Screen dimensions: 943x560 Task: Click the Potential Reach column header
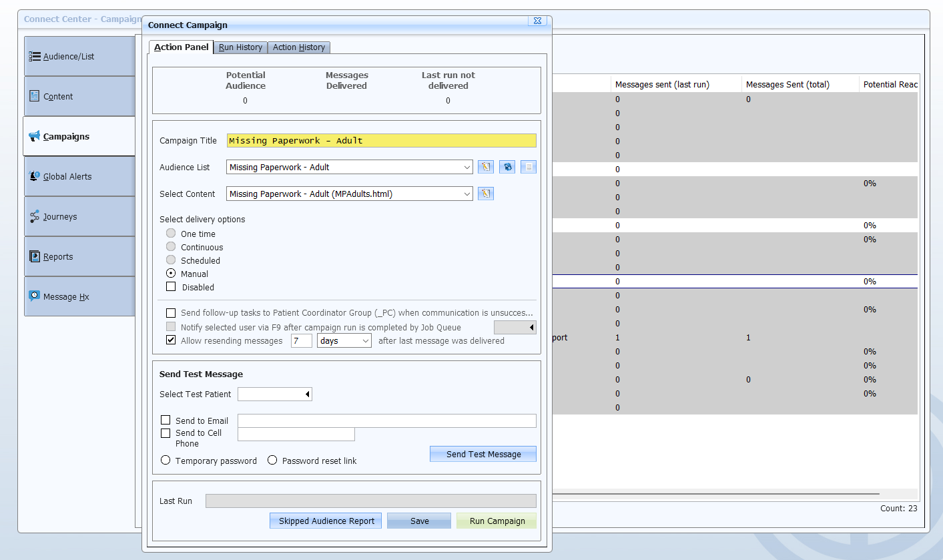pos(889,84)
